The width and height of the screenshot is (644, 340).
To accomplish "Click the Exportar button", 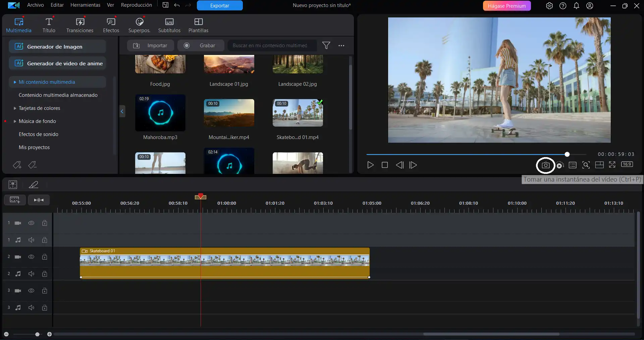I will [x=220, y=6].
